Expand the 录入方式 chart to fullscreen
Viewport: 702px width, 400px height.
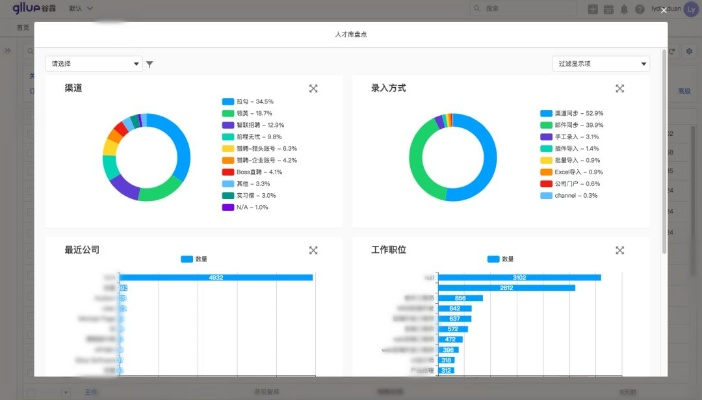pos(620,89)
